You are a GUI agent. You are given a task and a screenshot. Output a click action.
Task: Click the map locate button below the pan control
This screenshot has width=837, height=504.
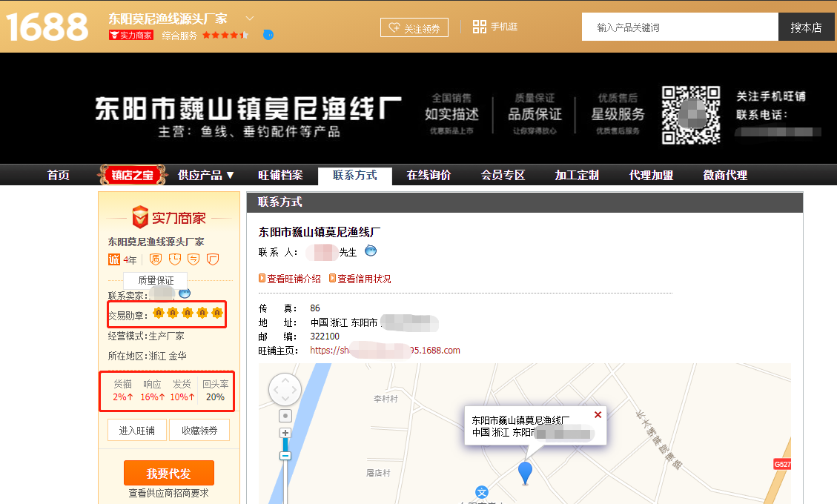click(x=285, y=416)
